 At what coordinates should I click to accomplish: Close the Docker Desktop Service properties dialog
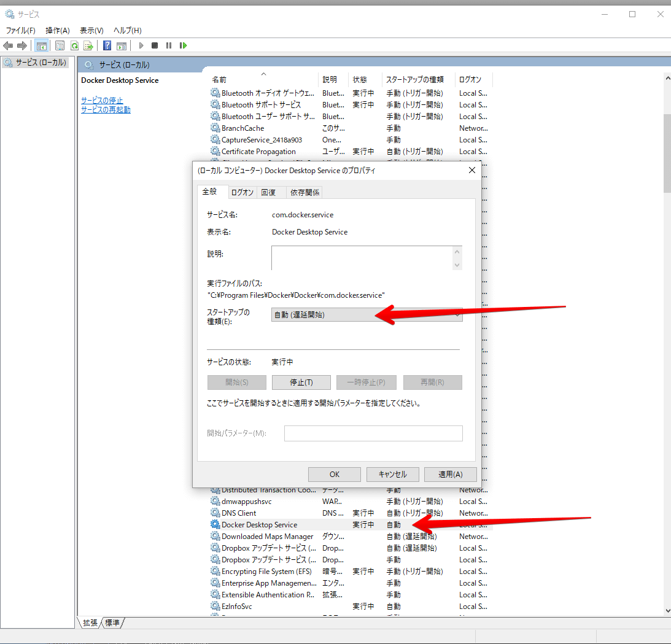(472, 170)
